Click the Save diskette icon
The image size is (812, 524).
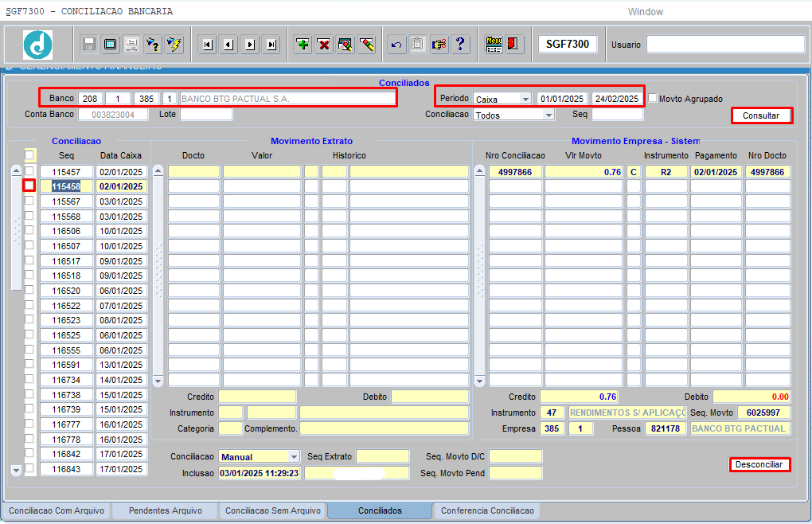(x=88, y=45)
